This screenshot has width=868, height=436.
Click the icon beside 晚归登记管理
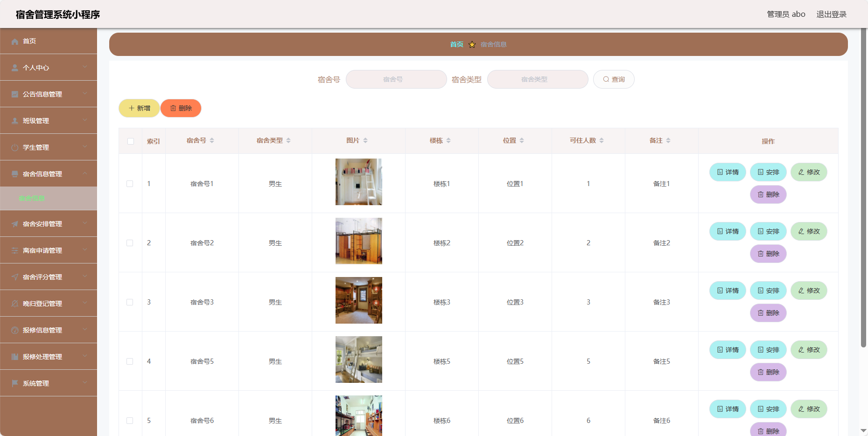point(15,304)
